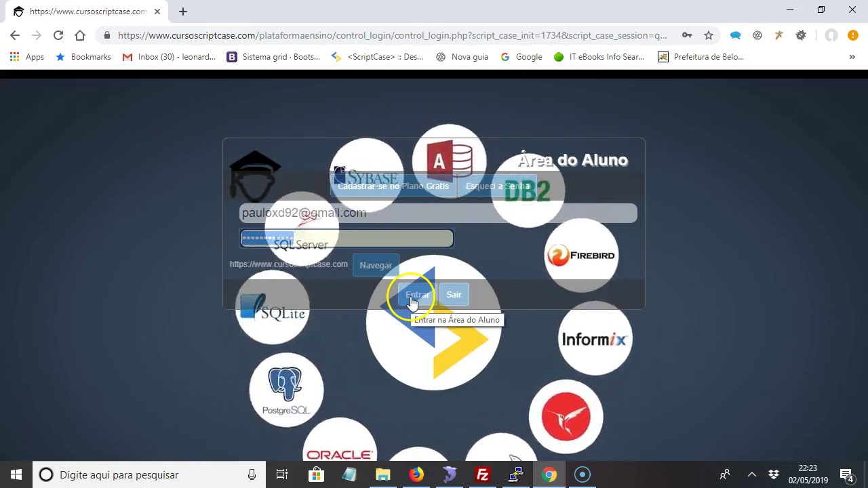Go back with browser back arrow

click(15, 35)
